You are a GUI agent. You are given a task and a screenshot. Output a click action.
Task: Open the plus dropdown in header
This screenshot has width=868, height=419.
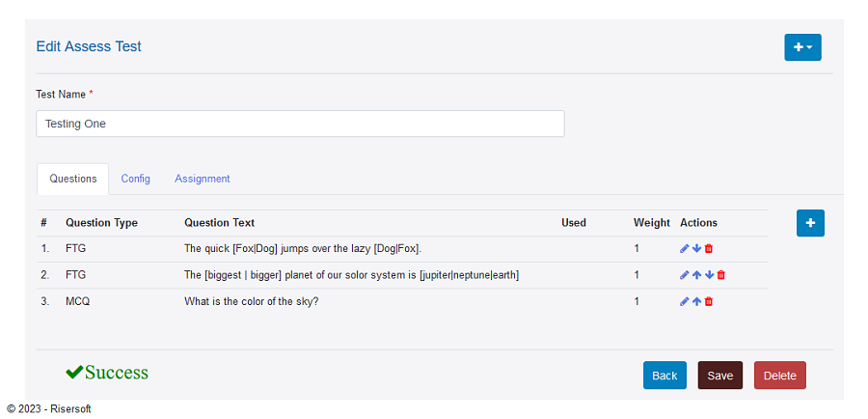(x=802, y=47)
